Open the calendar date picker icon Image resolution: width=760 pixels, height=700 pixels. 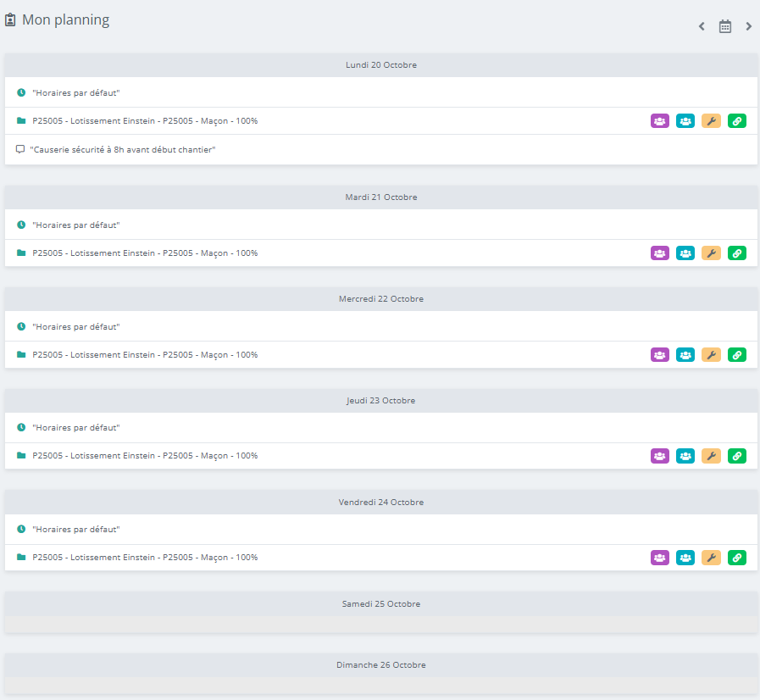click(x=725, y=26)
